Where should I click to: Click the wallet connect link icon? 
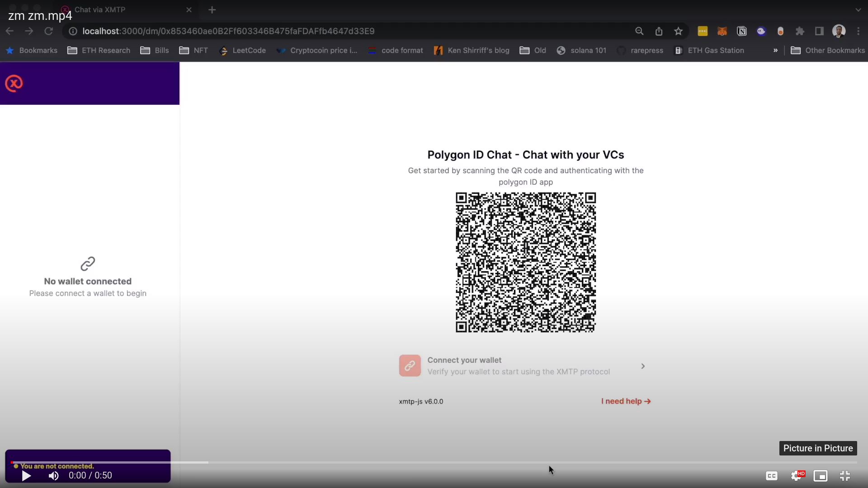tap(410, 365)
